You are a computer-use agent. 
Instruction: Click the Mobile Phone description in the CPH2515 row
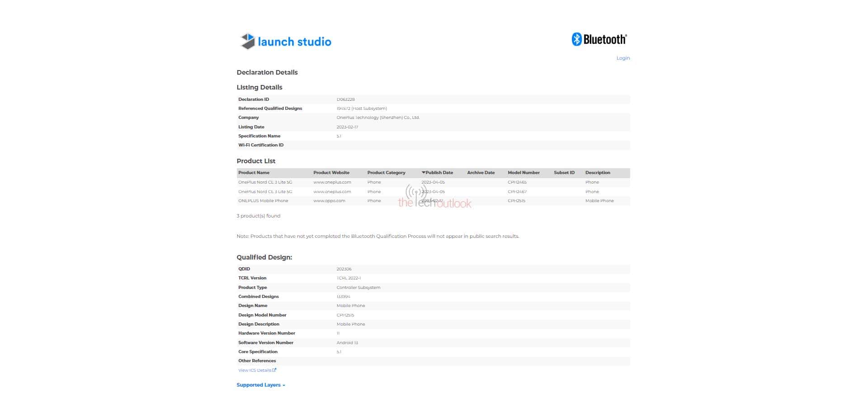pos(599,201)
